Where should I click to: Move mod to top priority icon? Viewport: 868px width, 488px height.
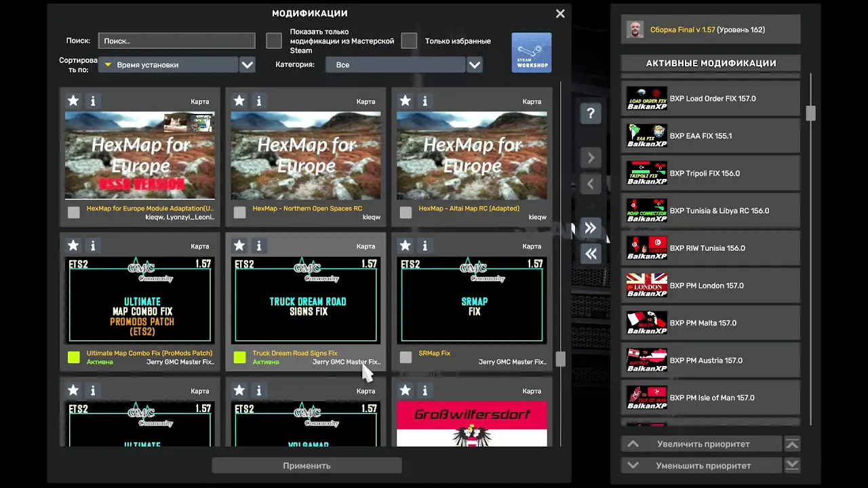click(x=792, y=444)
